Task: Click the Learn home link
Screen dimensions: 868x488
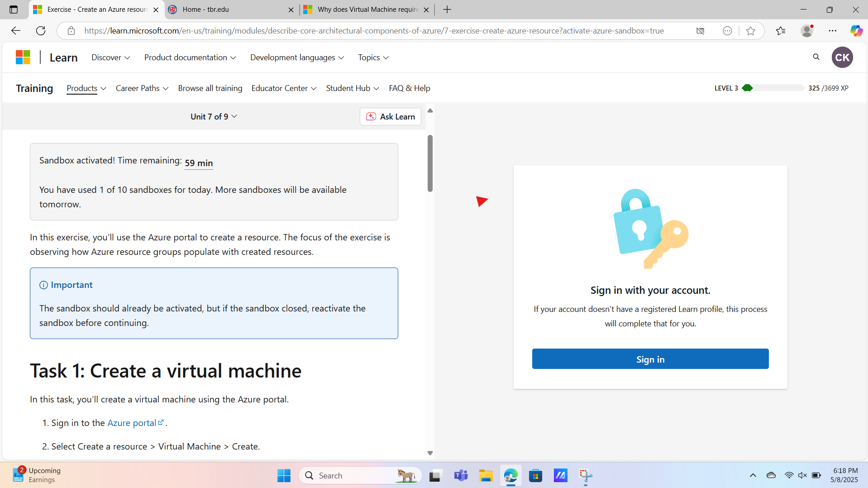Action: coord(64,57)
